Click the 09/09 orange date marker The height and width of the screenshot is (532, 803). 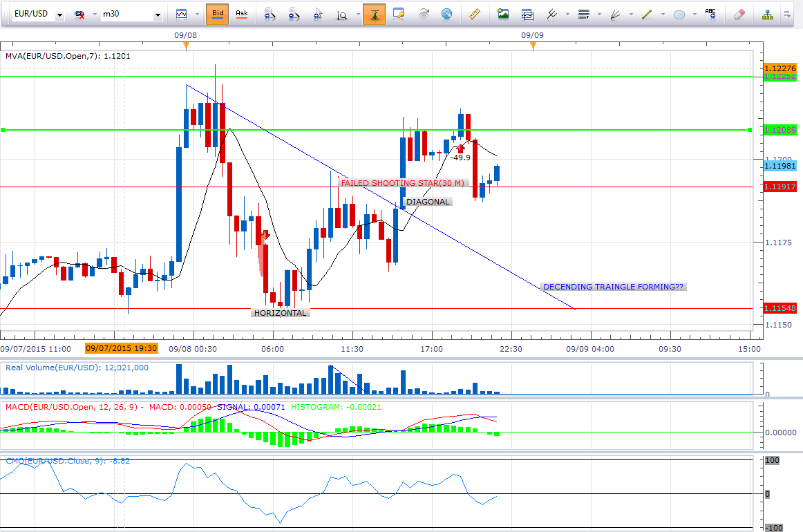[532, 46]
